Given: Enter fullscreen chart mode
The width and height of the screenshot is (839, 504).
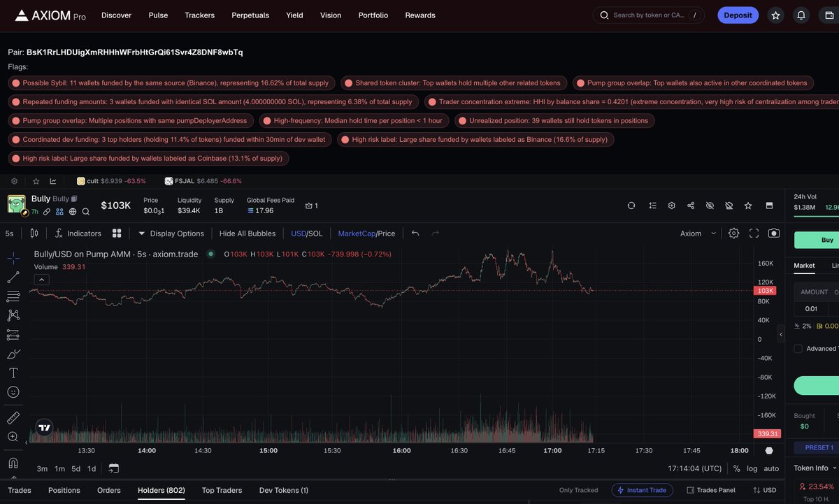Looking at the screenshot, I should 754,233.
